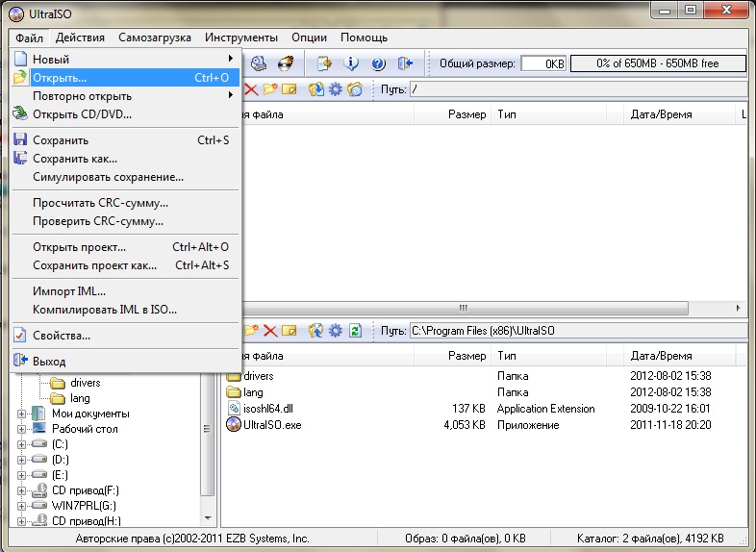
Task: Choose Проверить CRC-сумму...
Action: click(x=125, y=221)
